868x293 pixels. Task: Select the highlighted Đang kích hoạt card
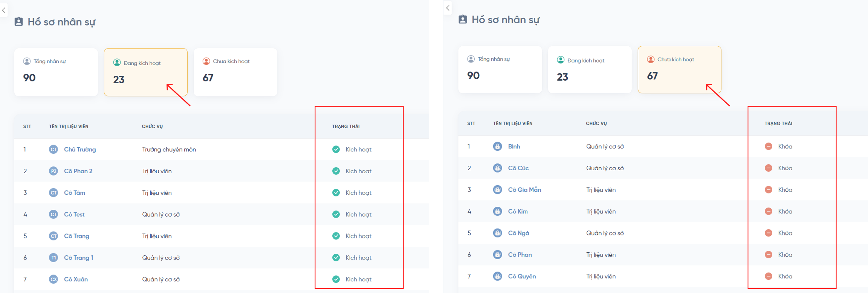point(145,72)
